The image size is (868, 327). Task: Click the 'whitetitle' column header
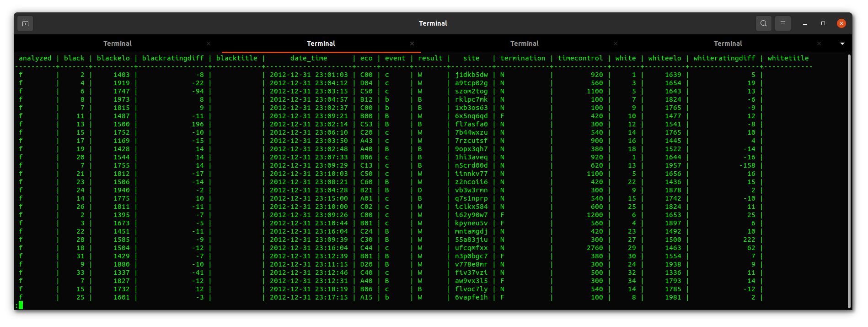point(788,58)
